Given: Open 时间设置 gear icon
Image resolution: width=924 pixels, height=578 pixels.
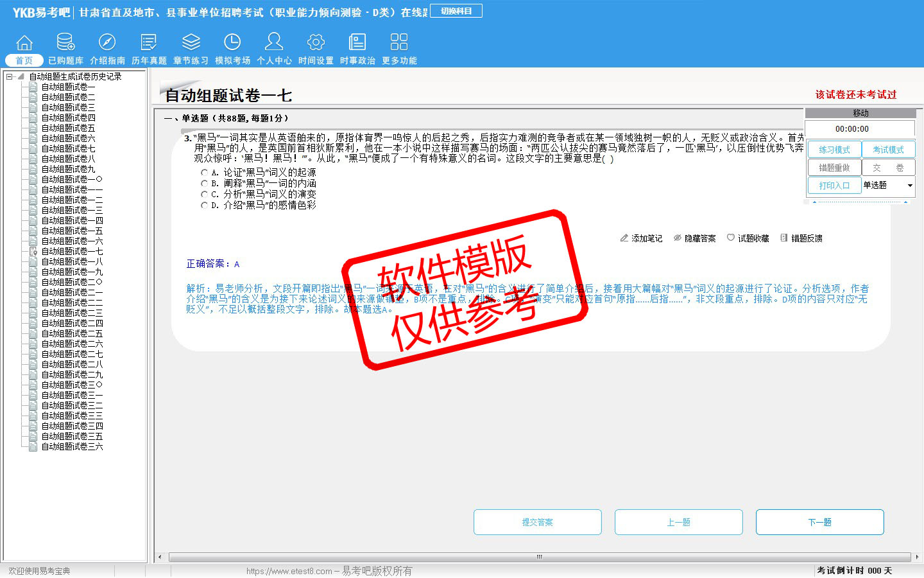Looking at the screenshot, I should [x=316, y=43].
